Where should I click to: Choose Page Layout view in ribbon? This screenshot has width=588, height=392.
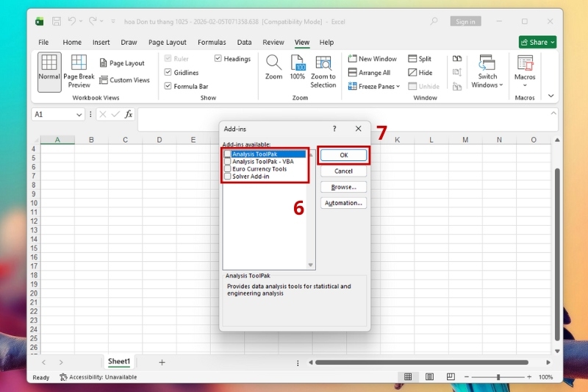click(x=122, y=63)
